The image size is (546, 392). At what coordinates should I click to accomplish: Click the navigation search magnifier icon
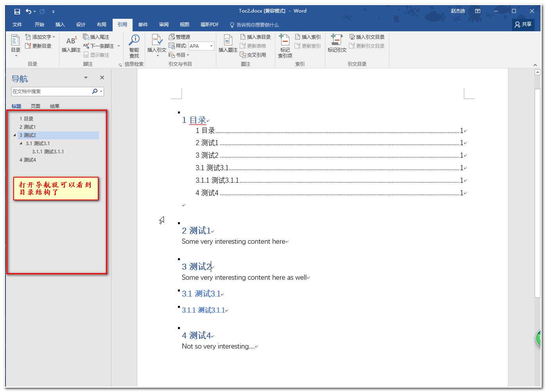coord(95,91)
